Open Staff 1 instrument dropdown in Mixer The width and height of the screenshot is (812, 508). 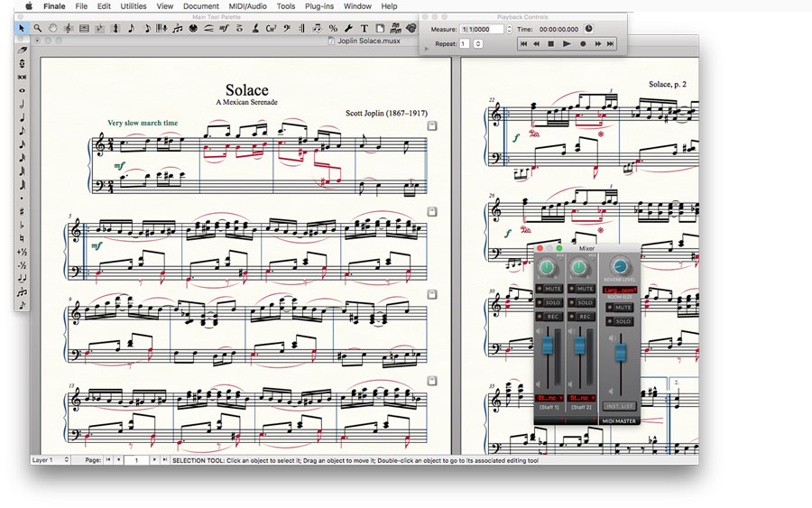click(x=549, y=398)
